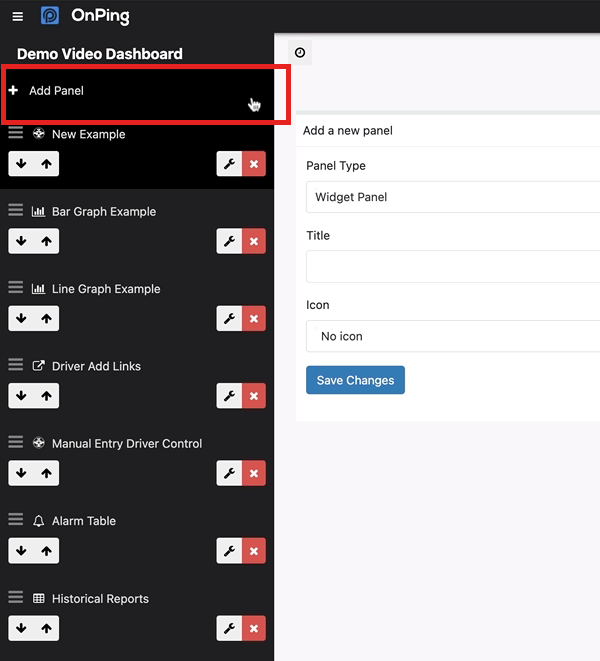The width and height of the screenshot is (600, 661).
Task: Remove the Alarm Table panel
Action: (254, 551)
